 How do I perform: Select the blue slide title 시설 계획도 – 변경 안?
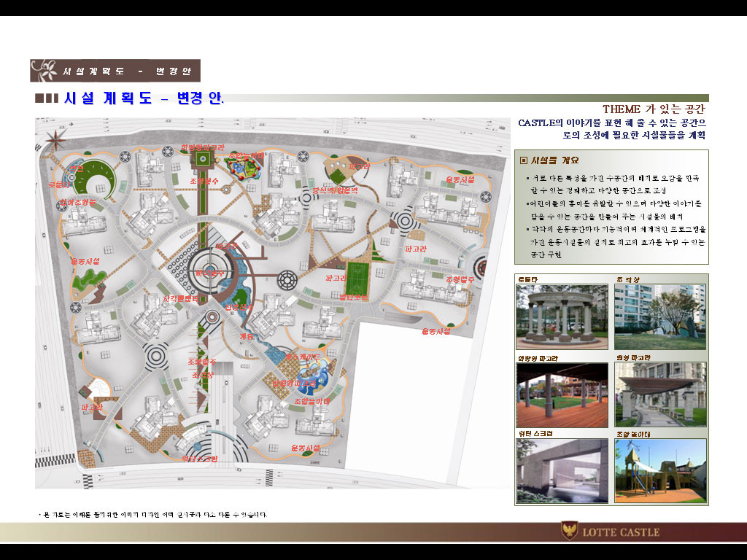pyautogui.click(x=144, y=98)
